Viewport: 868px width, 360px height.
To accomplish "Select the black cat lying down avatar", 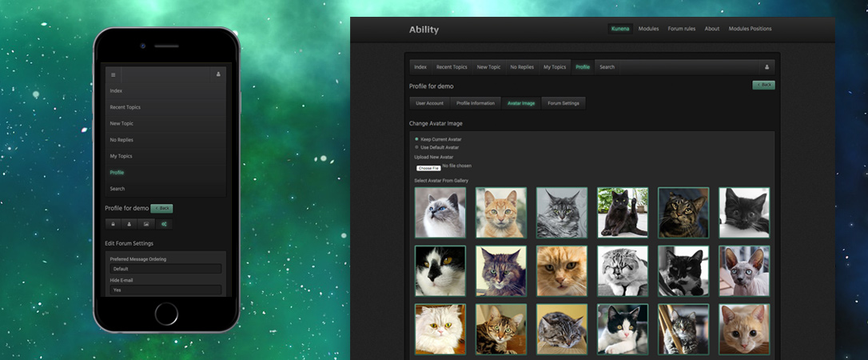I will pos(745,213).
